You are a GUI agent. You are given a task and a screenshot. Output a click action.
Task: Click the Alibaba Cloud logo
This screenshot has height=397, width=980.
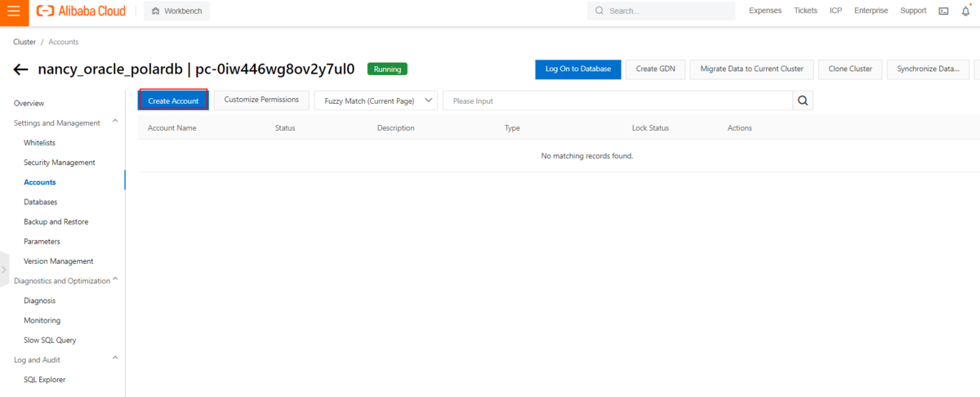82,11
